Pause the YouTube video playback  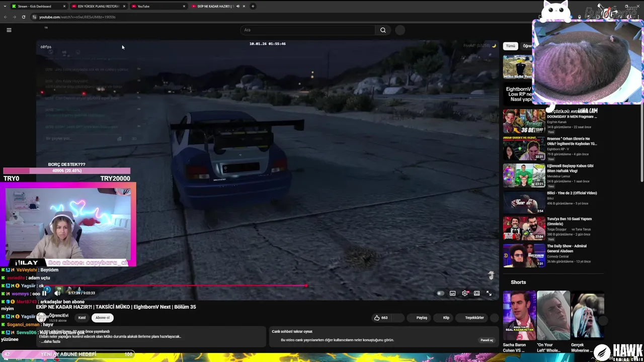click(44, 293)
